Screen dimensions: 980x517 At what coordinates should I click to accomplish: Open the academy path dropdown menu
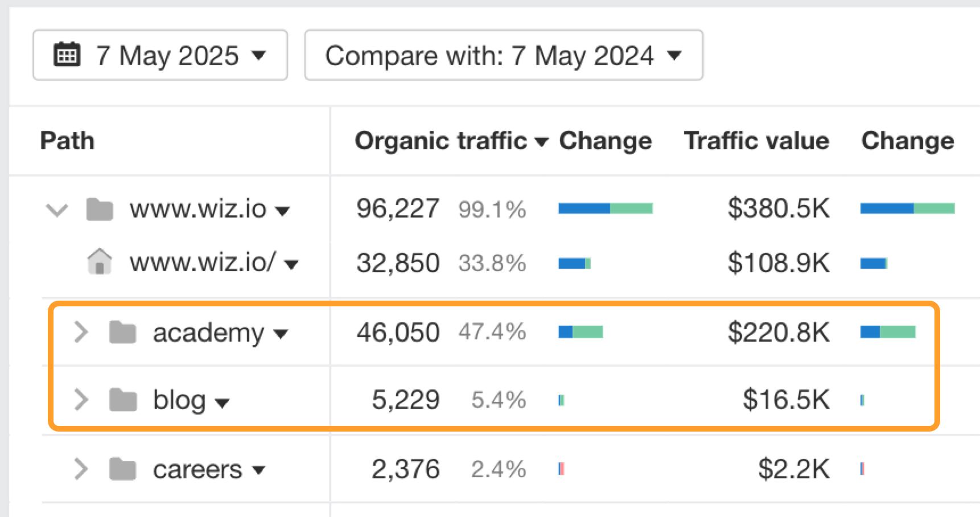[x=281, y=334]
